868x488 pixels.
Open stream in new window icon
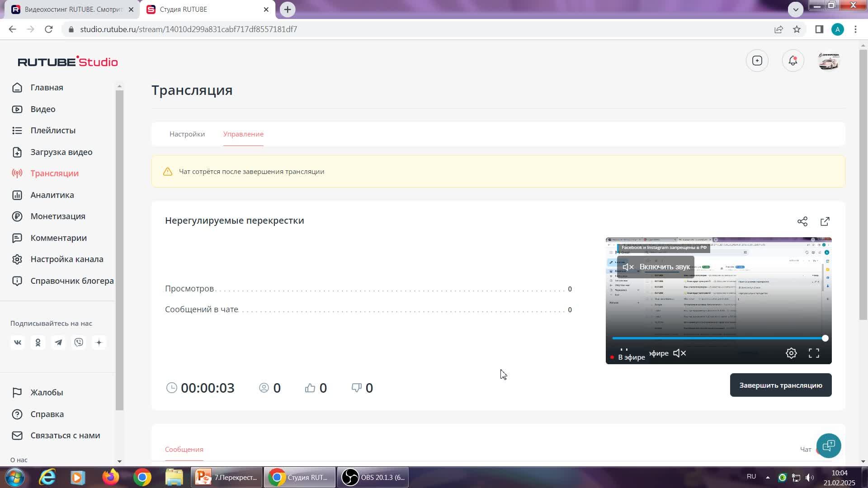point(825,221)
